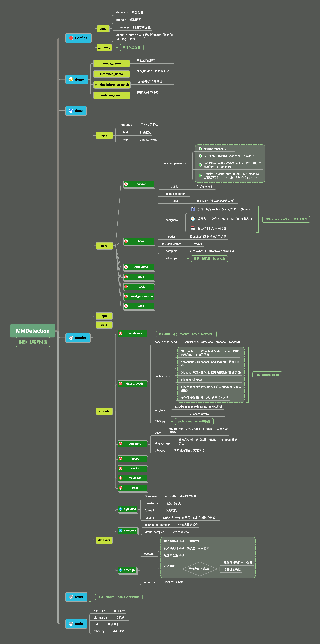Click the pin icon on the fp16 node
Viewport: 320px width, 644px height.
(x=126, y=277)
